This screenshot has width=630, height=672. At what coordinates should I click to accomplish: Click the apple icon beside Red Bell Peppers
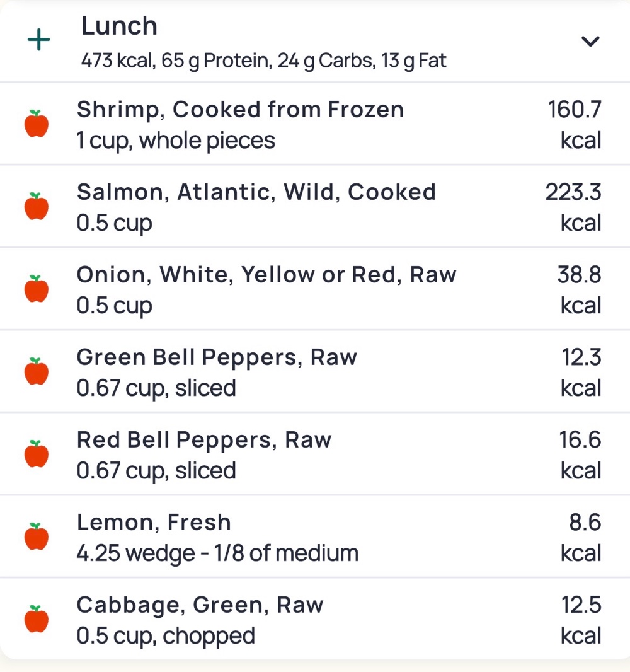pyautogui.click(x=37, y=454)
